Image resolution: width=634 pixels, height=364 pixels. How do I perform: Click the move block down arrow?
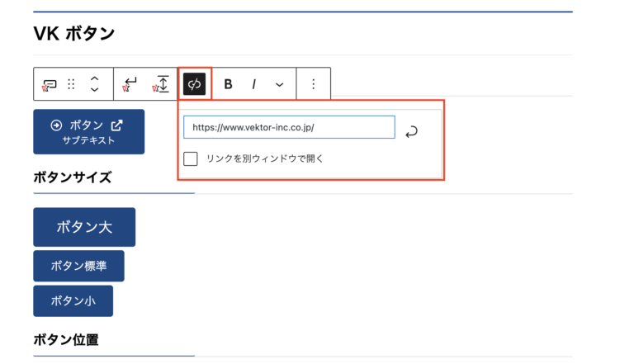point(95,90)
